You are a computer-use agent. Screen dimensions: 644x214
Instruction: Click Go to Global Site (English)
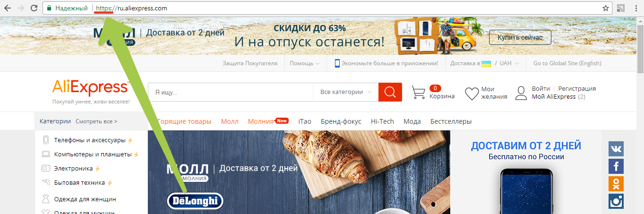[x=567, y=63]
